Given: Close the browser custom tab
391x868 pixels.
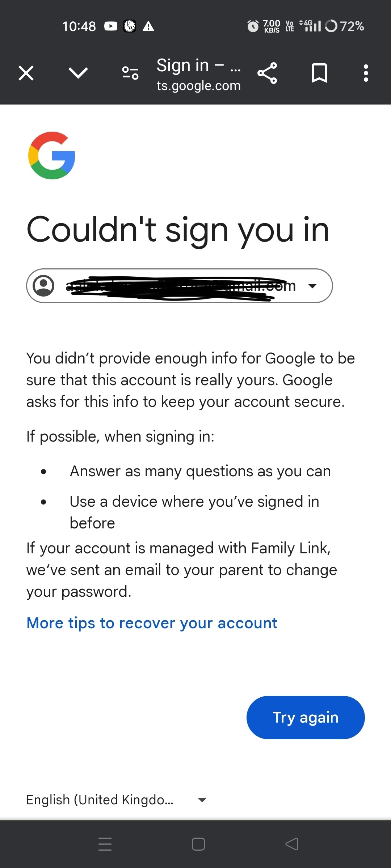Looking at the screenshot, I should click(x=26, y=73).
